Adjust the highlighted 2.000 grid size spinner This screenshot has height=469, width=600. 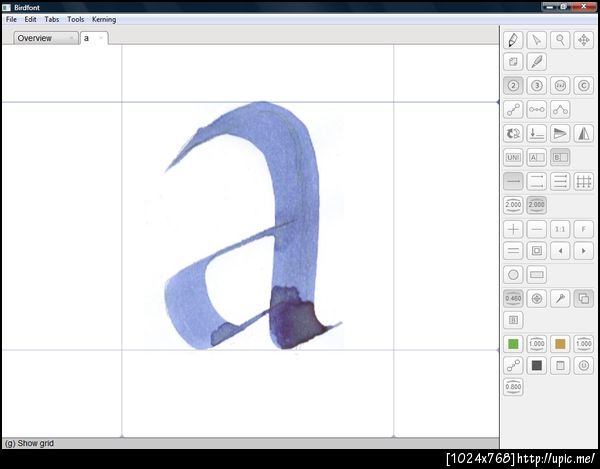click(536, 205)
